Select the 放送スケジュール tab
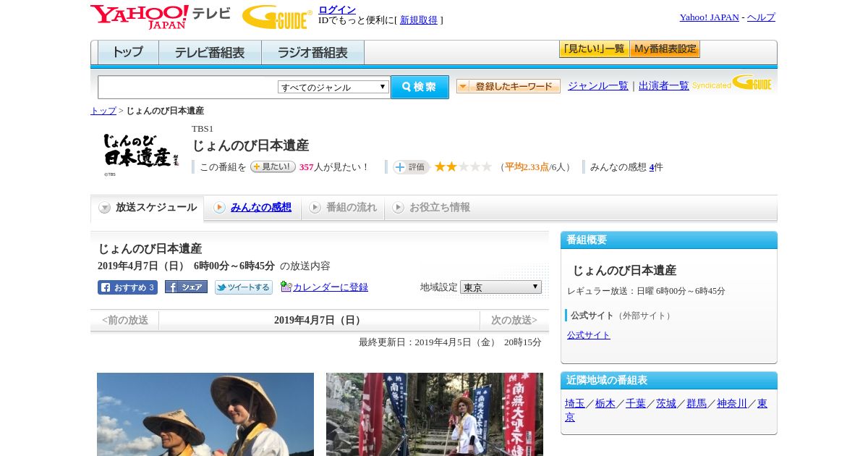Viewport: 868px width, 456px height. pos(148,208)
